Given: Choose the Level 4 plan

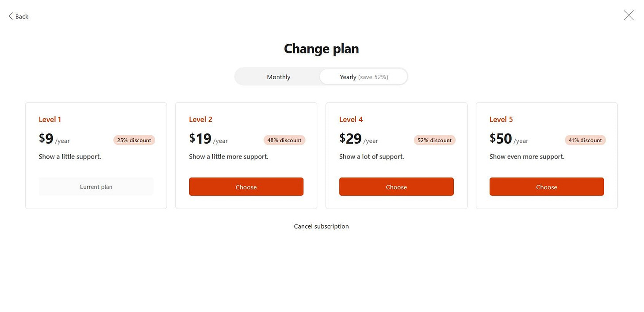Looking at the screenshot, I should tap(396, 186).
